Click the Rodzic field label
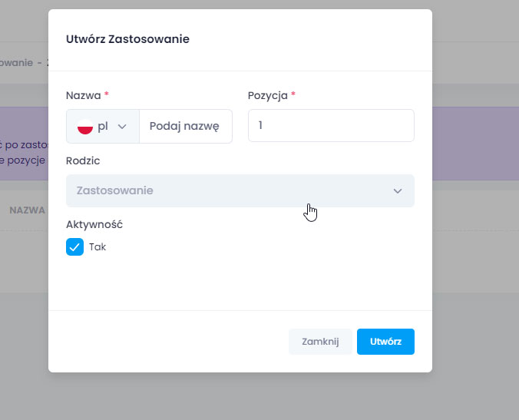This screenshot has height=420, width=519. click(83, 161)
